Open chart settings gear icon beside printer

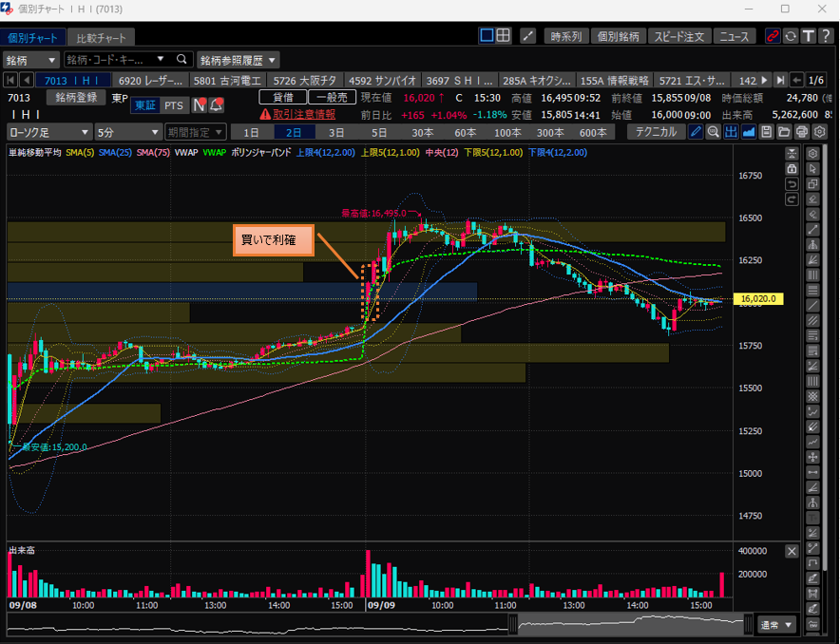click(x=817, y=132)
